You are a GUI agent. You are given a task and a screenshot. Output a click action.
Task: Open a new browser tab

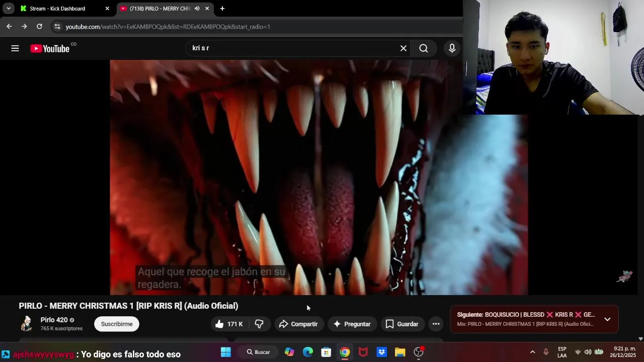tap(222, 9)
